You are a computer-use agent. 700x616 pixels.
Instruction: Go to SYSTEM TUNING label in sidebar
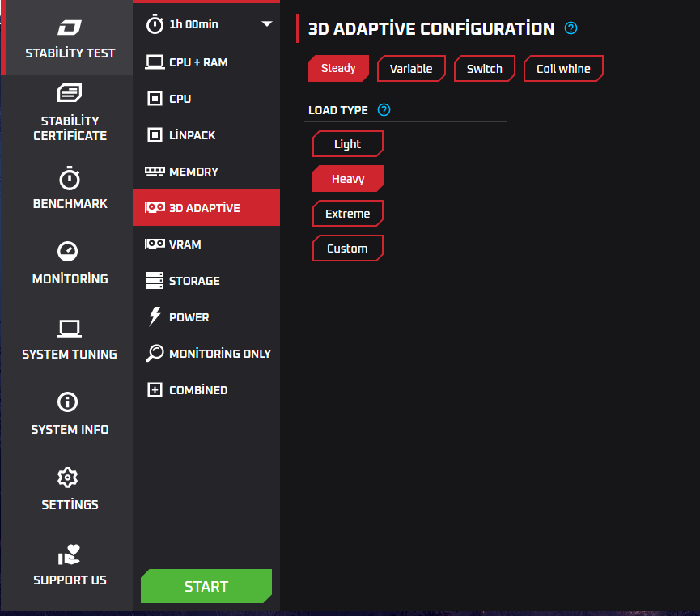click(x=70, y=355)
